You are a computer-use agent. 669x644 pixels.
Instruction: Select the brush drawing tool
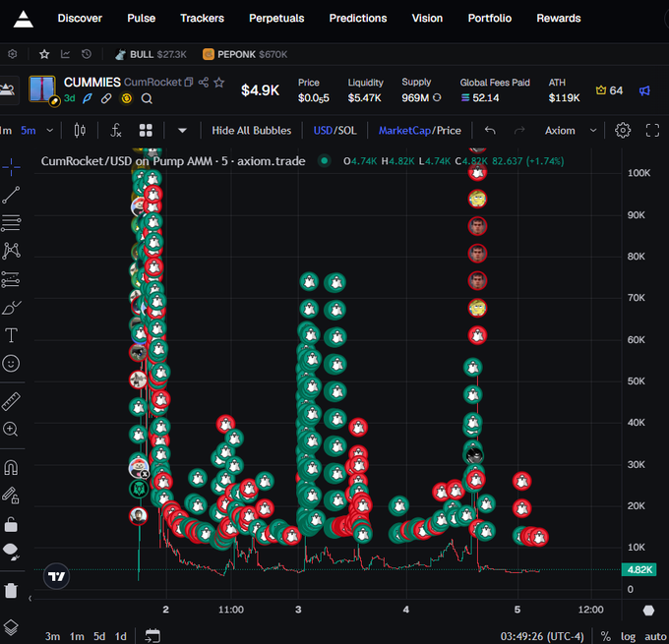point(11,308)
